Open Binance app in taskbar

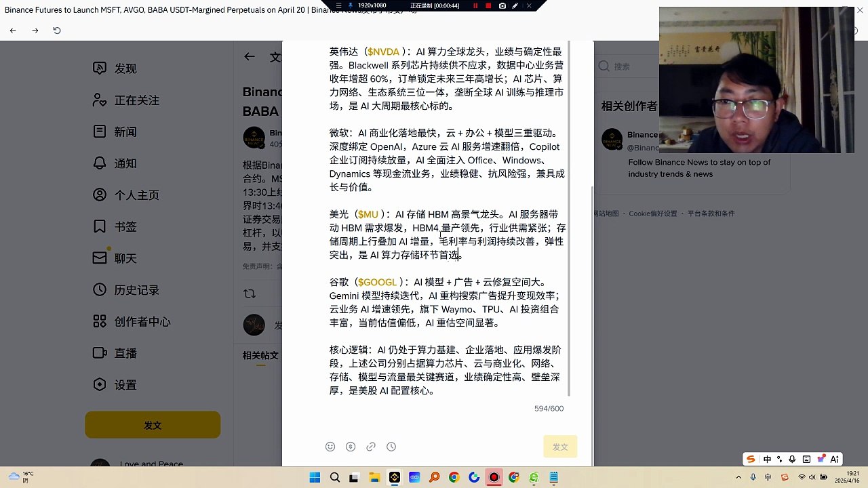(395, 478)
